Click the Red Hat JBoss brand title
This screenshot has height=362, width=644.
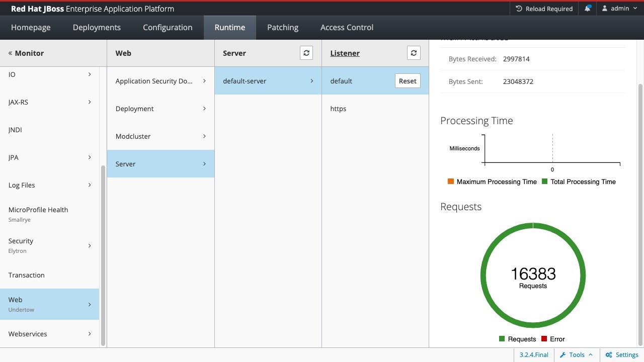93,9
